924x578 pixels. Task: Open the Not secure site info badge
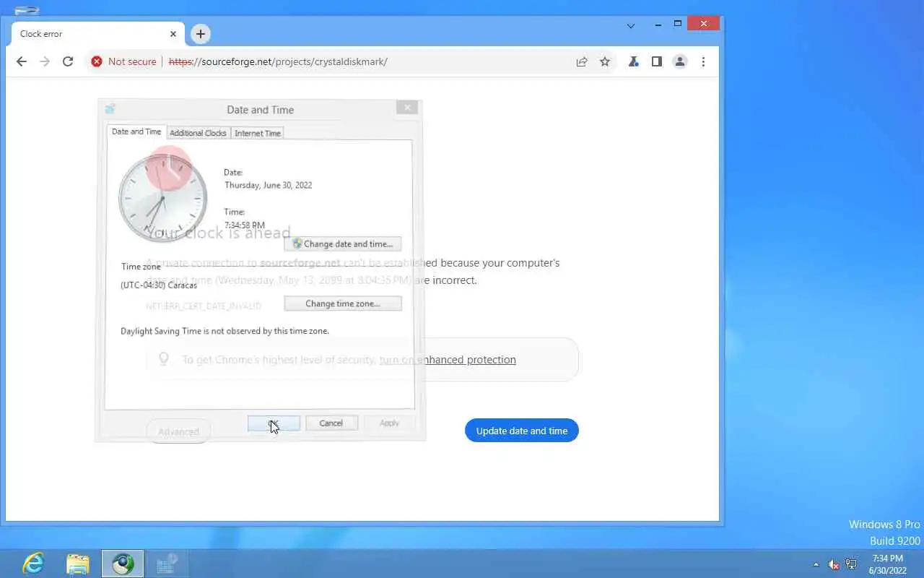point(123,61)
